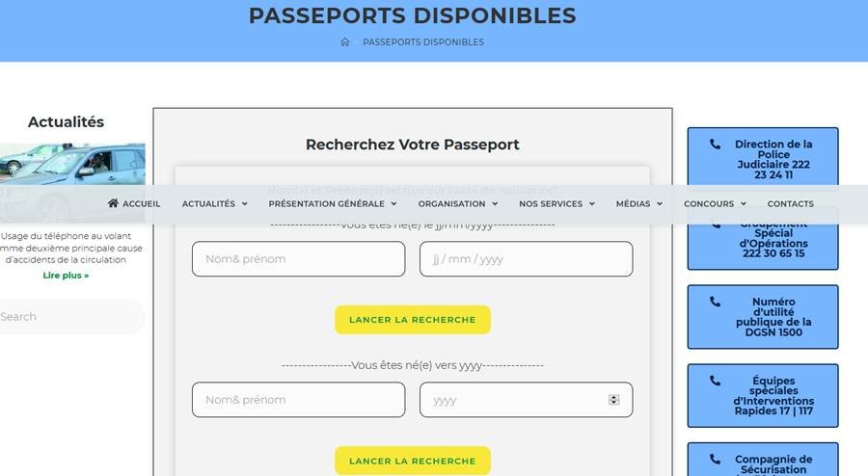868x476 pixels.
Task: Click phone icon for Direction de la Police Judiciaire
Action: 715,145
